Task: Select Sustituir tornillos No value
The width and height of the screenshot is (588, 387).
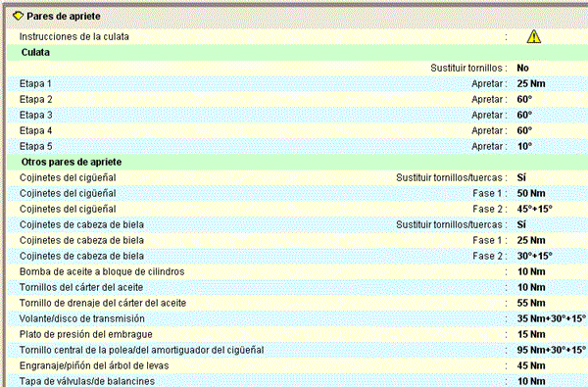Action: (x=522, y=68)
